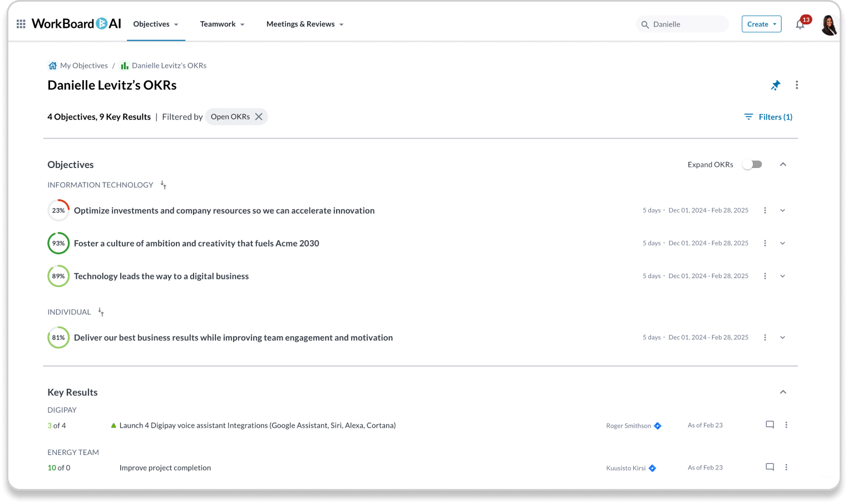This screenshot has width=848, height=504.
Task: Open the Create dropdown button
Action: (x=761, y=24)
